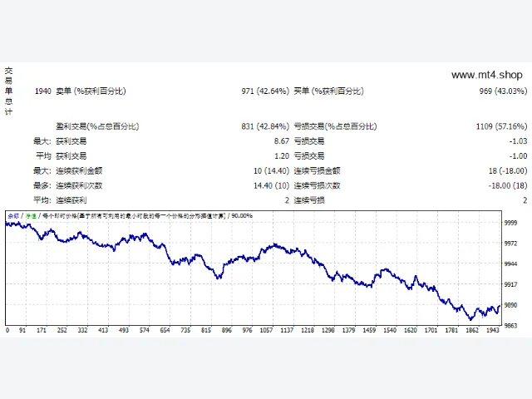Image resolution: width=532 pixels, height=399 pixels.
Task: Click the y-axis label "9944"
Action: point(510,264)
